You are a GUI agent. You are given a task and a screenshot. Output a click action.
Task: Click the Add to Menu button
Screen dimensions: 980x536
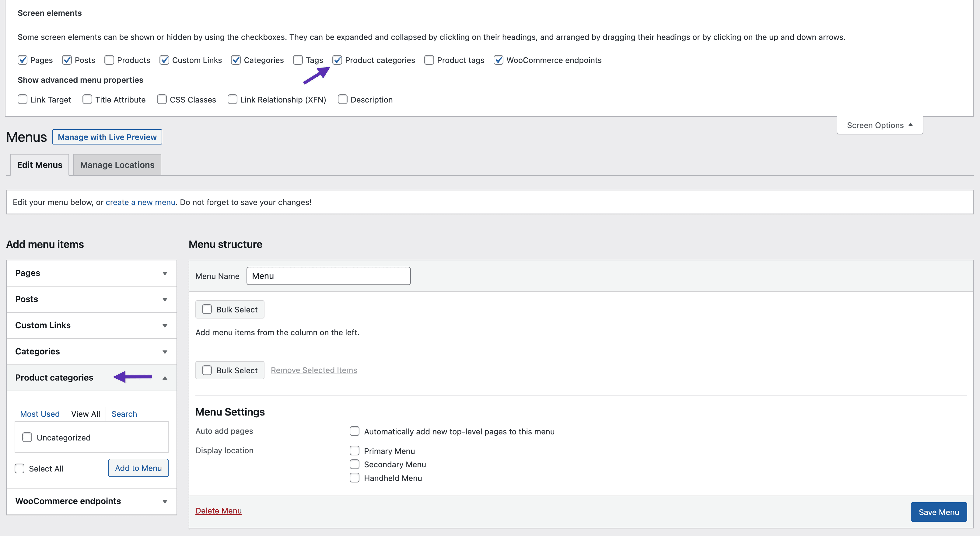(x=138, y=468)
